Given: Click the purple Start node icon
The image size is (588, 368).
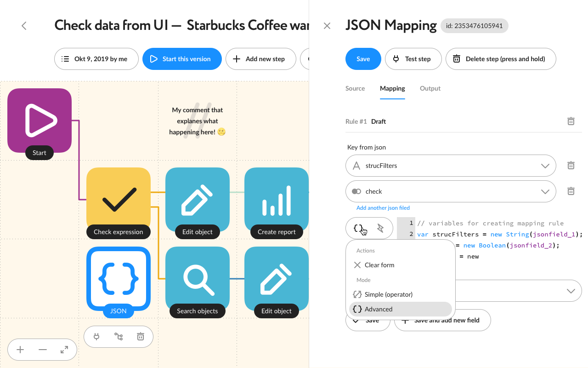Looking at the screenshot, I should [40, 121].
